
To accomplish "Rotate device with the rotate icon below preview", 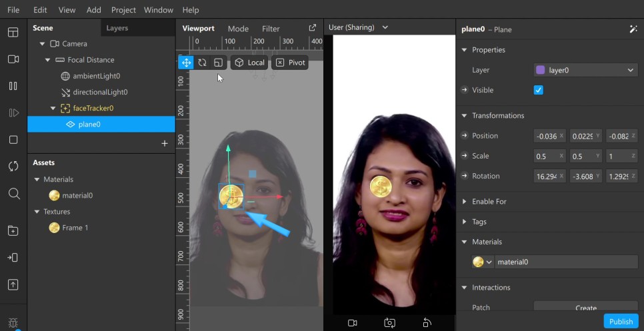I will pos(427,323).
